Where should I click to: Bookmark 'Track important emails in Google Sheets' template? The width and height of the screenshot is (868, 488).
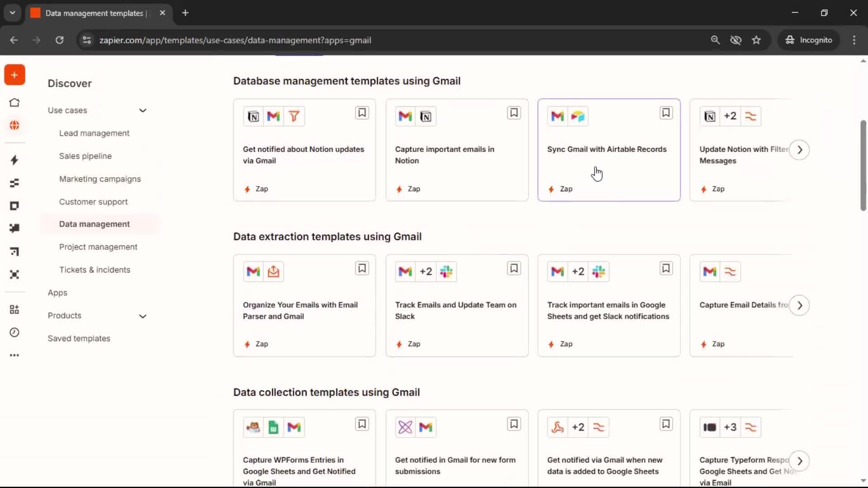point(666,269)
